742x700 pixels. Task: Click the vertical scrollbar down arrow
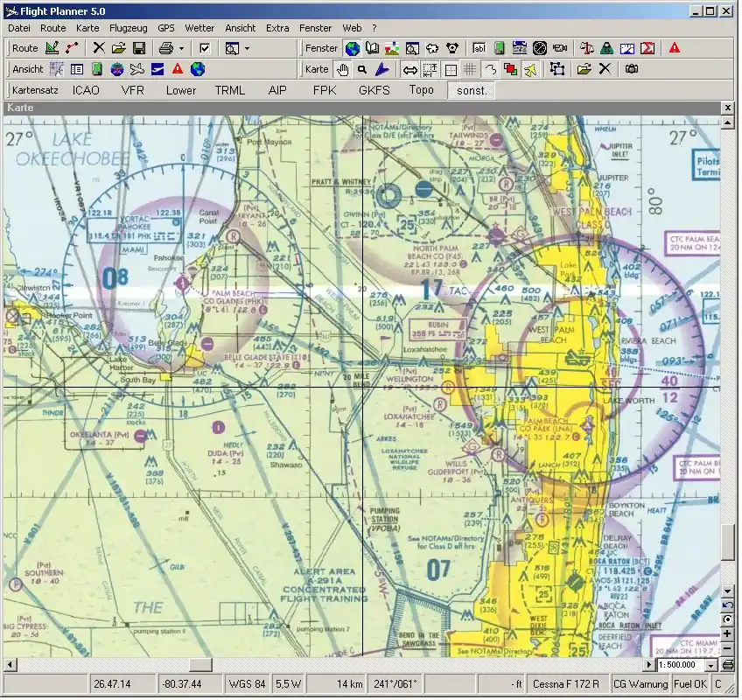pyautogui.click(x=727, y=591)
